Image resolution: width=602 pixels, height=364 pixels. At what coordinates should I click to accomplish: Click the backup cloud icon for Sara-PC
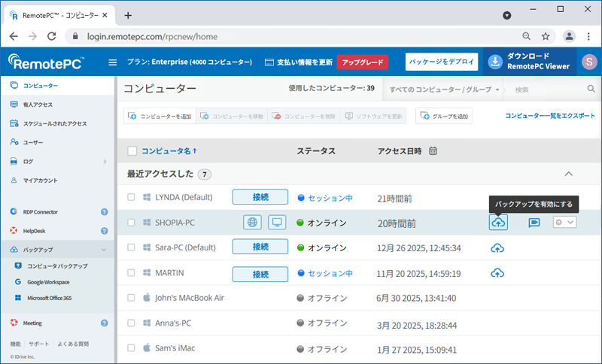pos(497,248)
